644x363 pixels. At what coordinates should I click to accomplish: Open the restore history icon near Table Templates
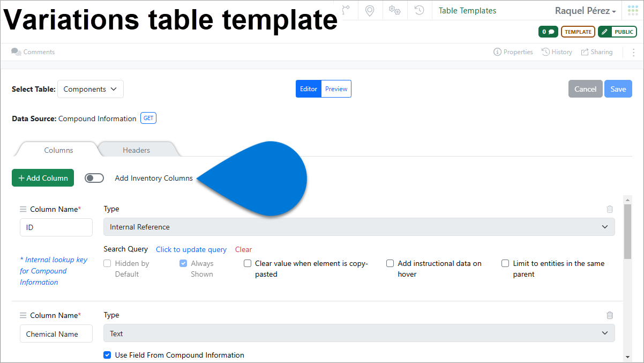coord(419,10)
